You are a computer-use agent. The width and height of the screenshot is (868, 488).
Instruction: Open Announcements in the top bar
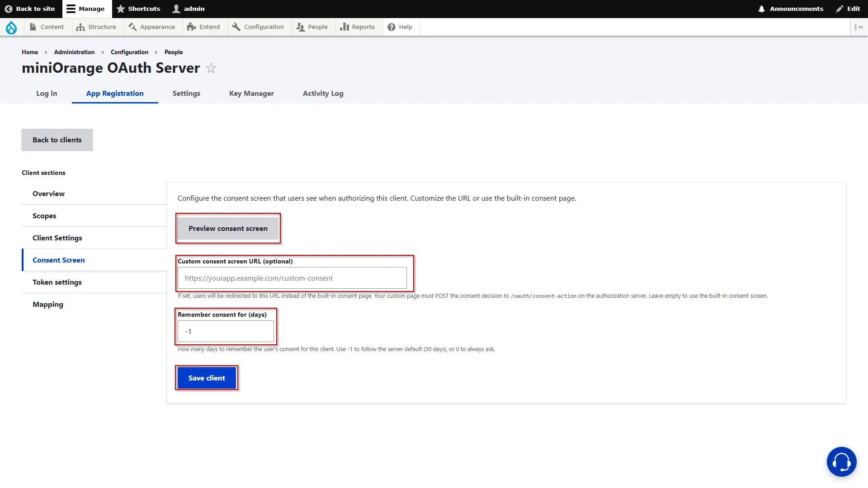click(x=791, y=9)
